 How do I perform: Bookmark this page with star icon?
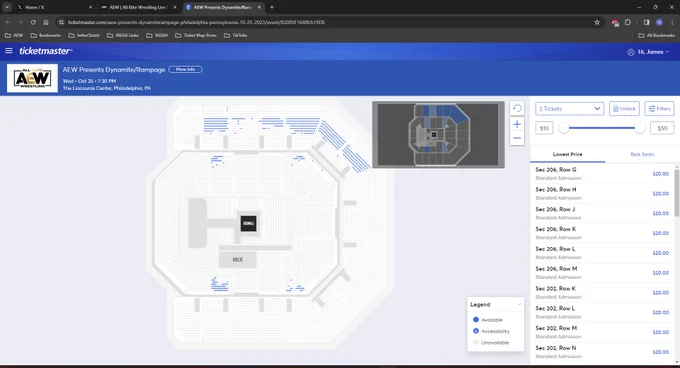coord(597,22)
